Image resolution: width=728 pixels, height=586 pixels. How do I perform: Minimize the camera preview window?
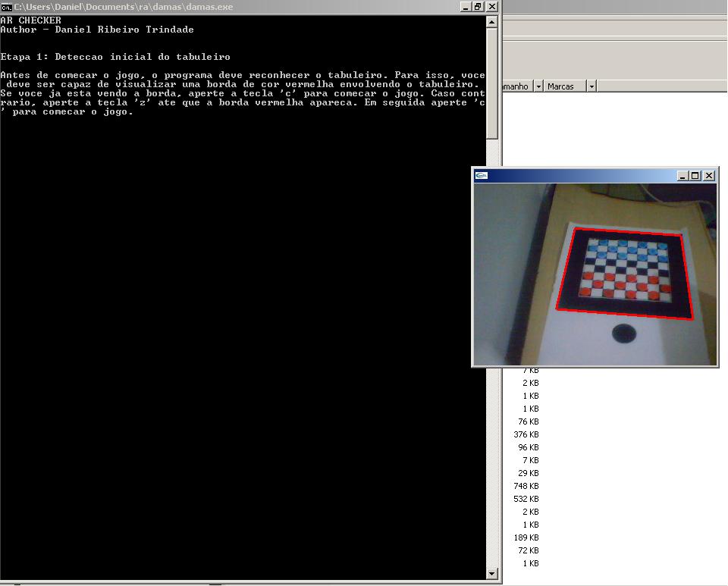[x=682, y=175]
